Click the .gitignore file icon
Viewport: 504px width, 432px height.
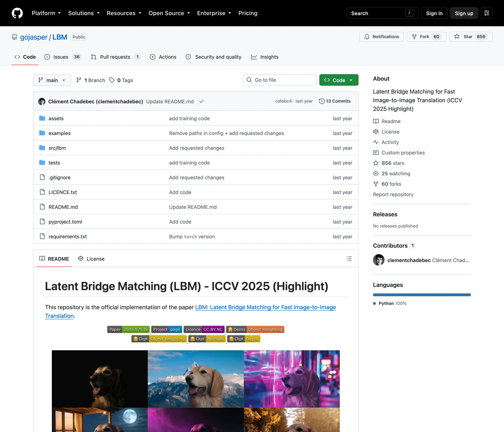click(42, 177)
